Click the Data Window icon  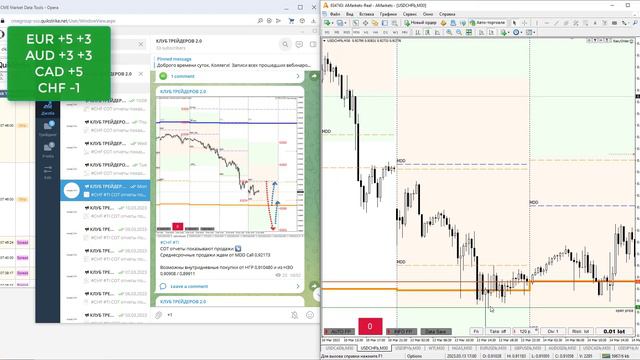(x=365, y=23)
